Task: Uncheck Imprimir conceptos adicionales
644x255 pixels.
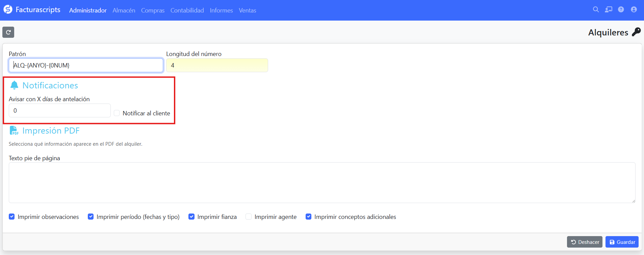Action: click(x=308, y=217)
